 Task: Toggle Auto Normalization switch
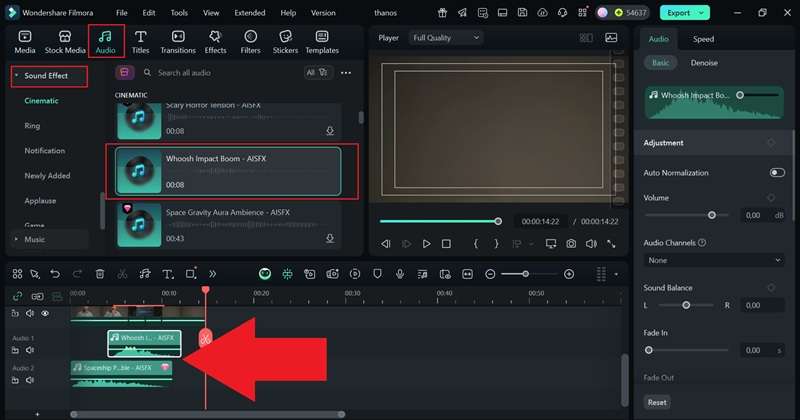[777, 172]
